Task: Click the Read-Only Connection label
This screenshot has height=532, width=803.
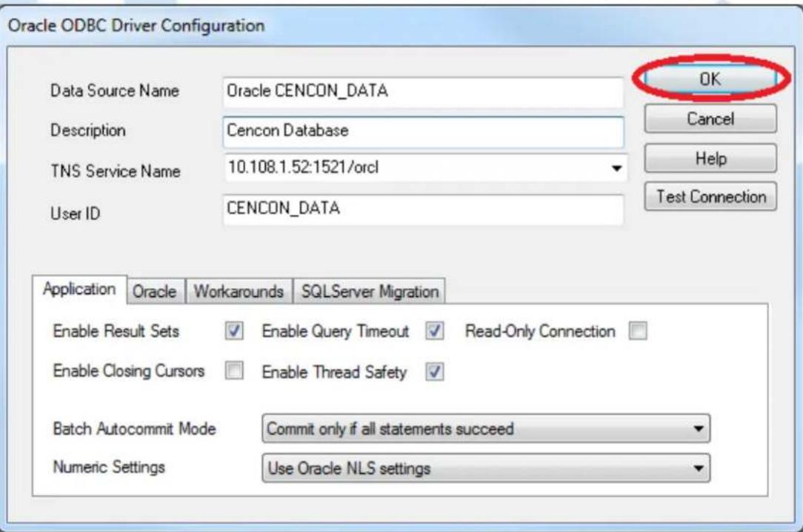Action: (540, 331)
